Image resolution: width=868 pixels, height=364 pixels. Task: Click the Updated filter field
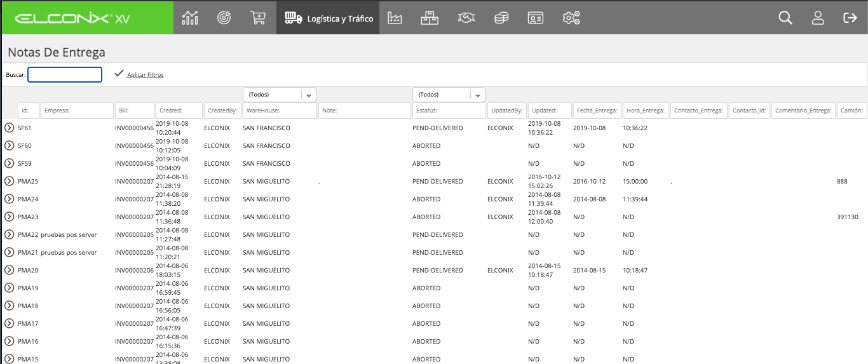[x=550, y=111]
